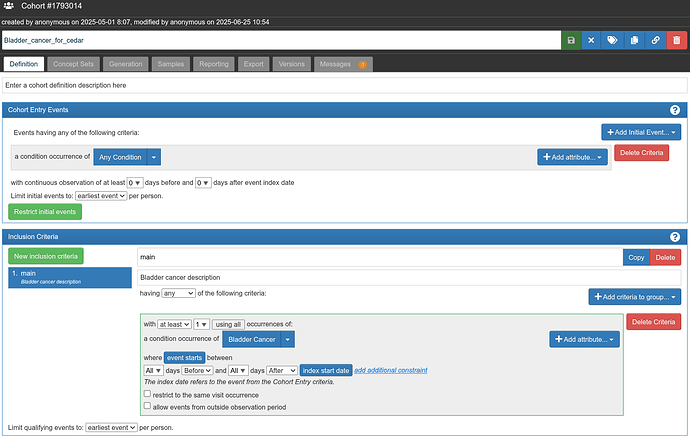Check allow events from outside observation period
The width and height of the screenshot is (690, 437).
[148, 406]
